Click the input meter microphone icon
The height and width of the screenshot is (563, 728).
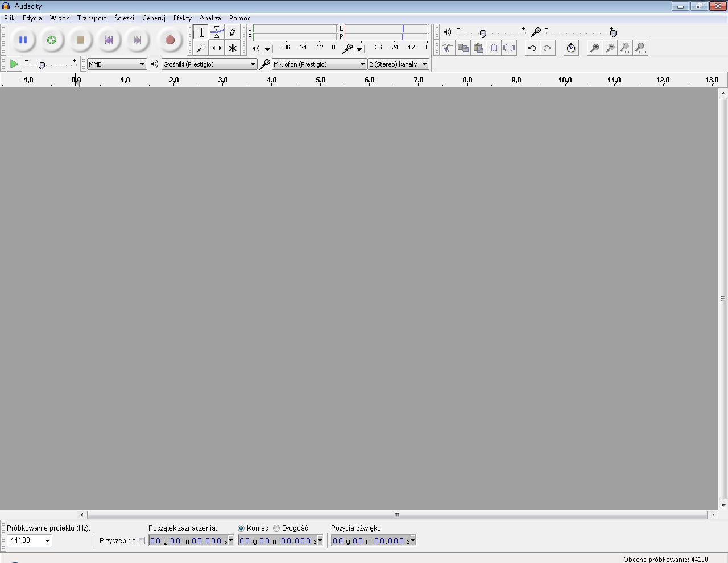point(348,48)
